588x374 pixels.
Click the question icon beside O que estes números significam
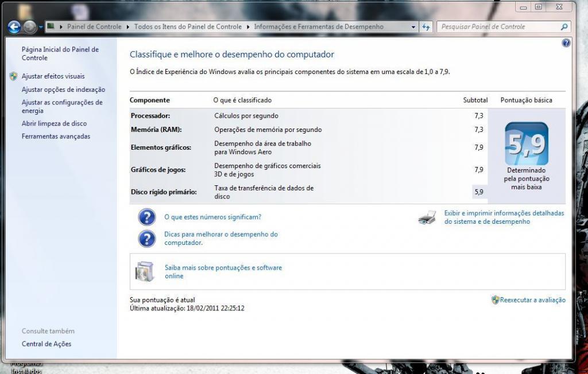point(146,217)
